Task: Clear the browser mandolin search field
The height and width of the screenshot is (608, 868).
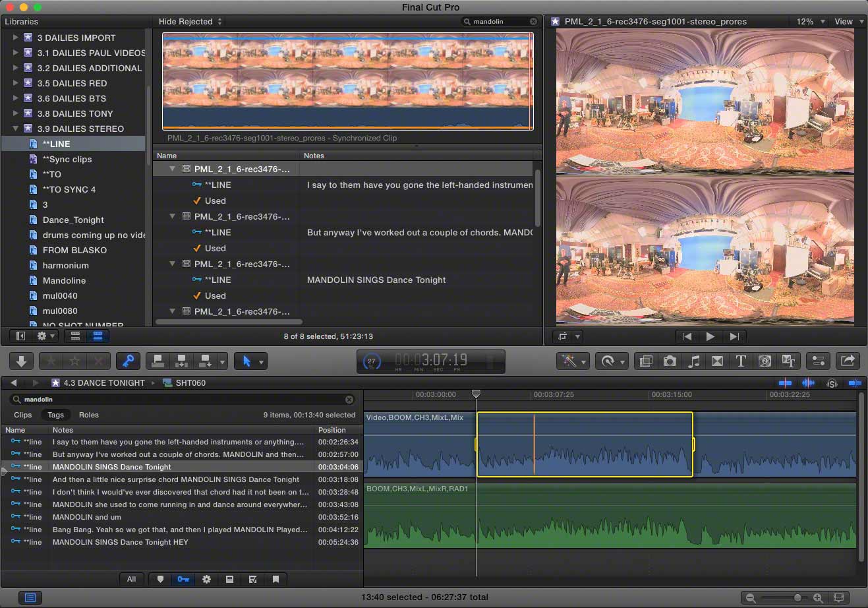Action: (533, 22)
